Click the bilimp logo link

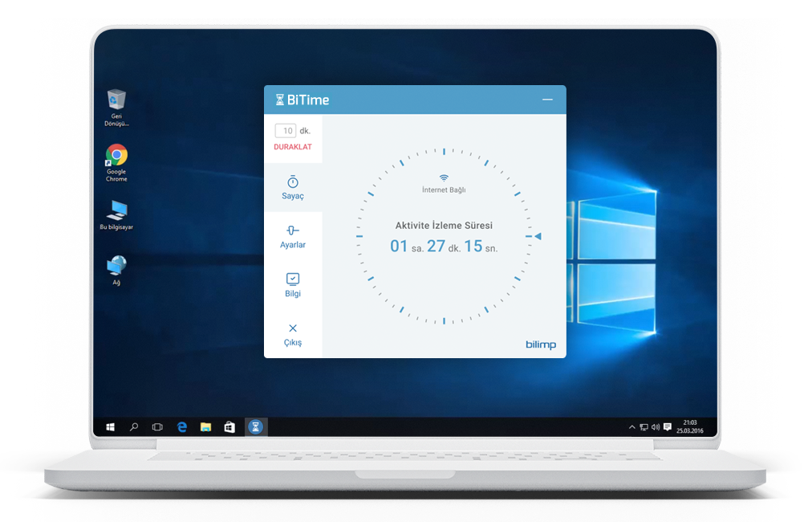click(x=540, y=345)
